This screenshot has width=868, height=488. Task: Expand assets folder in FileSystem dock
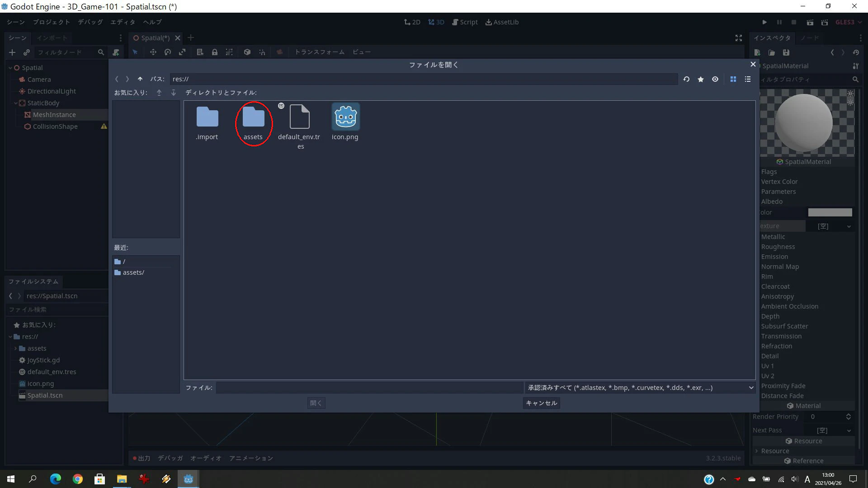[x=15, y=348]
